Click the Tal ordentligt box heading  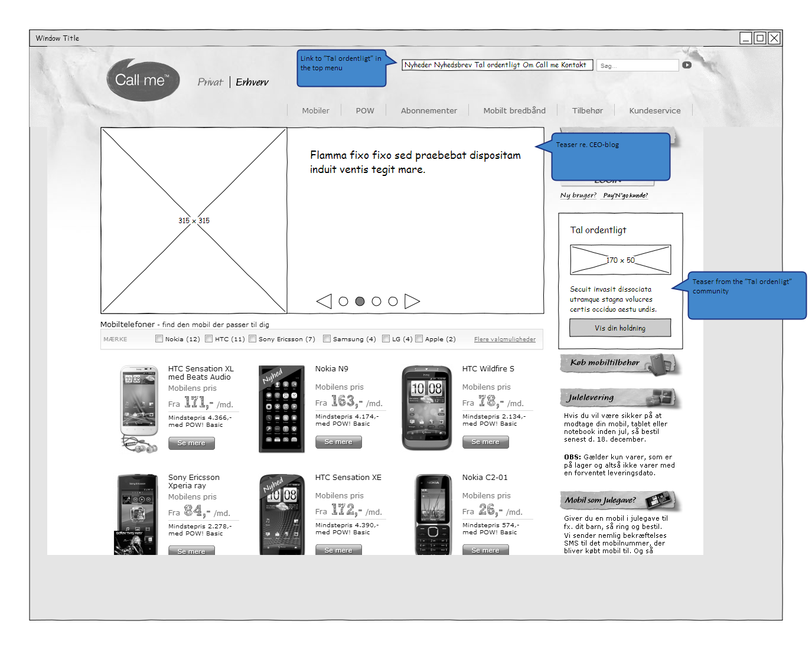(598, 230)
